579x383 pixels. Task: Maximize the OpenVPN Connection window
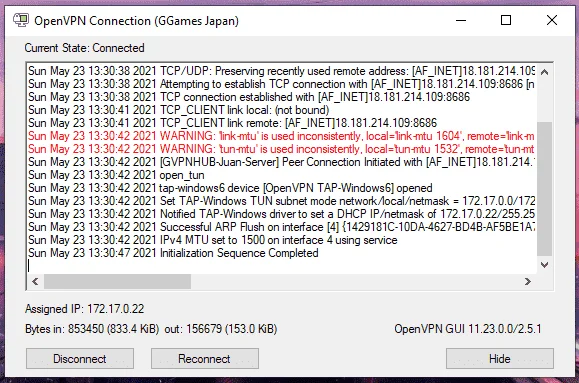pos(506,20)
